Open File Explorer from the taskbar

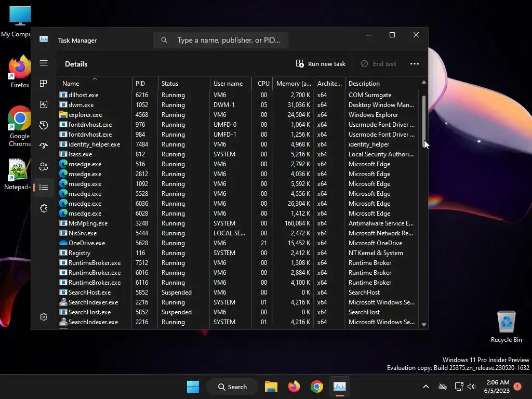[271, 387]
